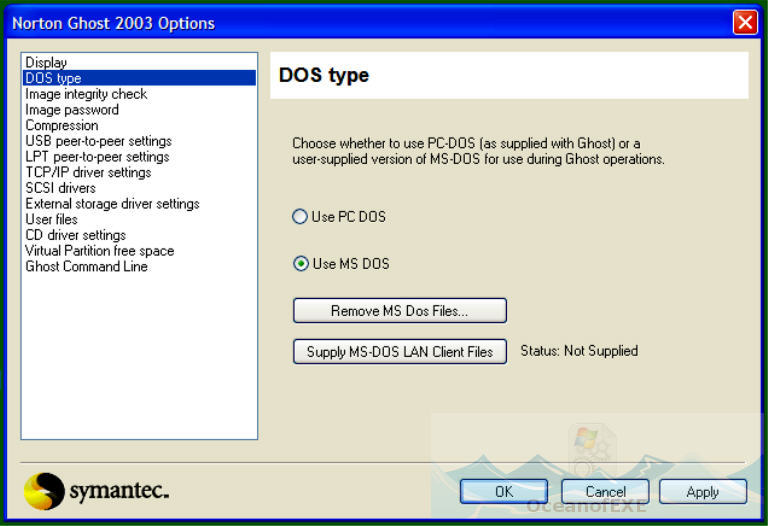
Task: Select DOS type in the options list
Action: click(x=139, y=78)
